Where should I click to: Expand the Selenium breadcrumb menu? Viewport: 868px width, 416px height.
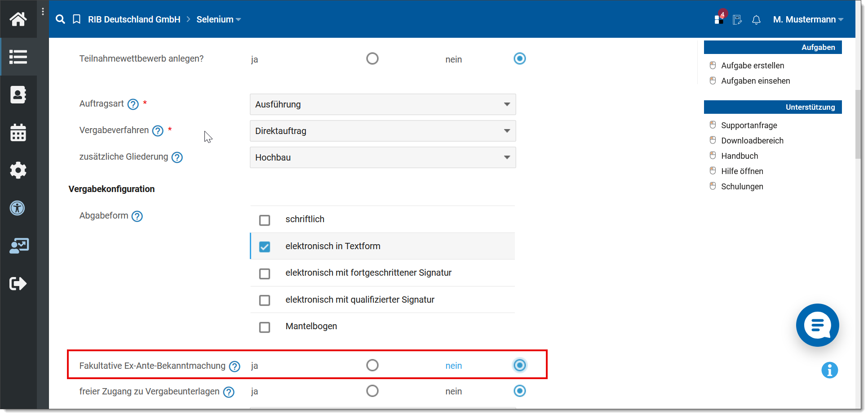[x=219, y=19]
